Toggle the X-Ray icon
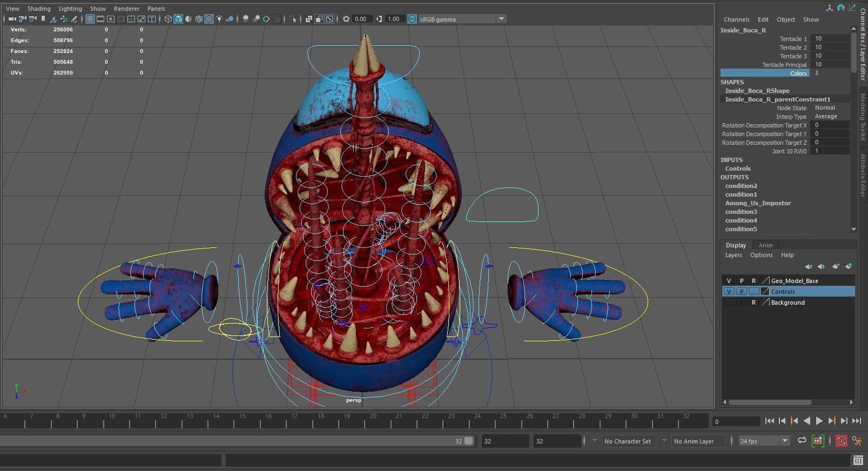Screen dimensions: 868x471 pyautogui.click(x=308, y=19)
